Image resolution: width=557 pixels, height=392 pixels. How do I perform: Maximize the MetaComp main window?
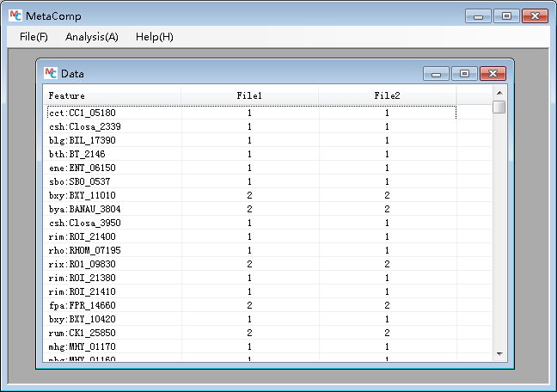point(505,15)
